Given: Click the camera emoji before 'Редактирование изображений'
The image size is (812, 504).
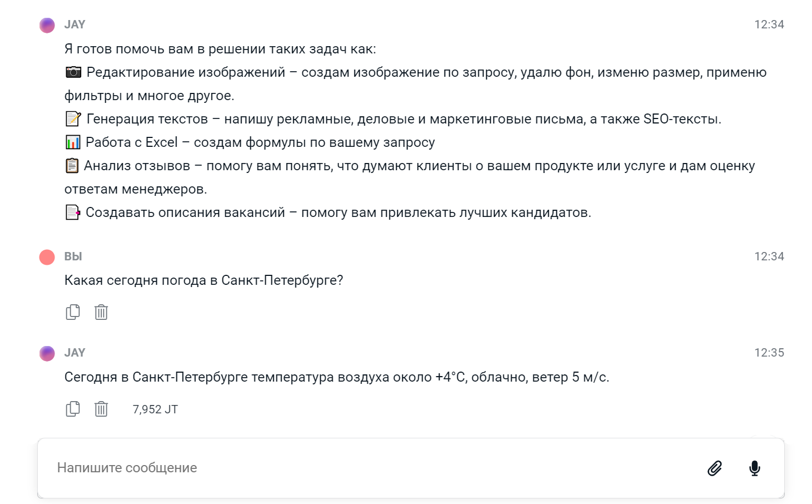Looking at the screenshot, I should point(73,72).
